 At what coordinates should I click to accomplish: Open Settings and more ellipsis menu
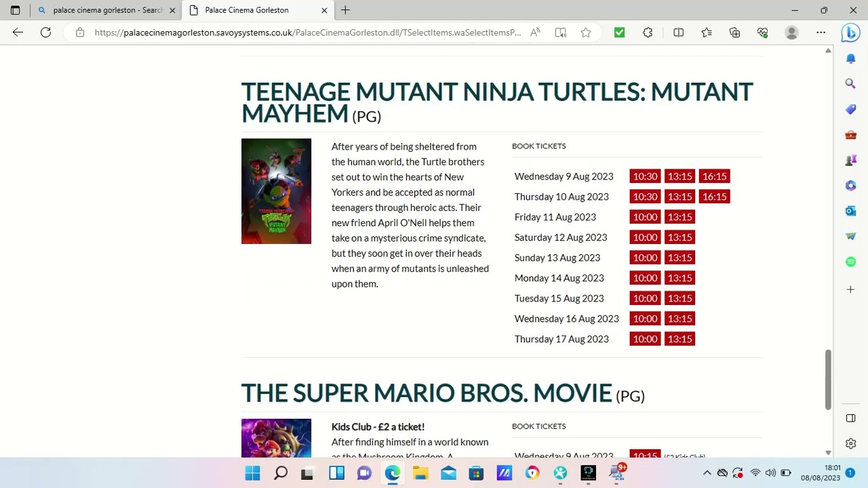[821, 33]
